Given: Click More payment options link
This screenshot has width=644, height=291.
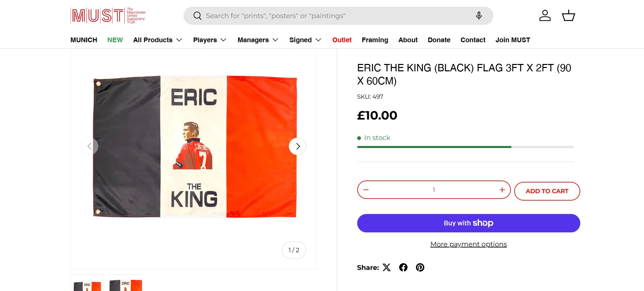Looking at the screenshot, I should [x=468, y=244].
